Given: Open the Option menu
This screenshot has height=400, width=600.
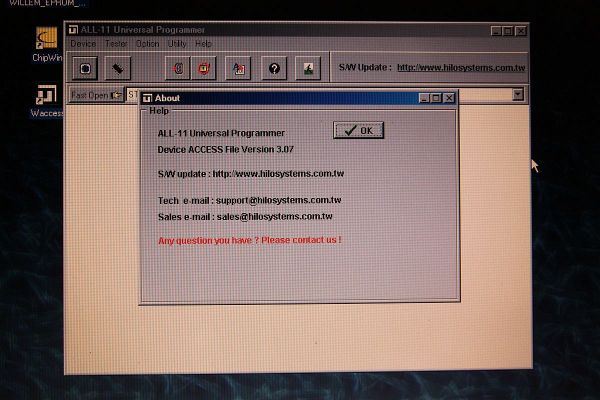Looking at the screenshot, I should coord(147,44).
